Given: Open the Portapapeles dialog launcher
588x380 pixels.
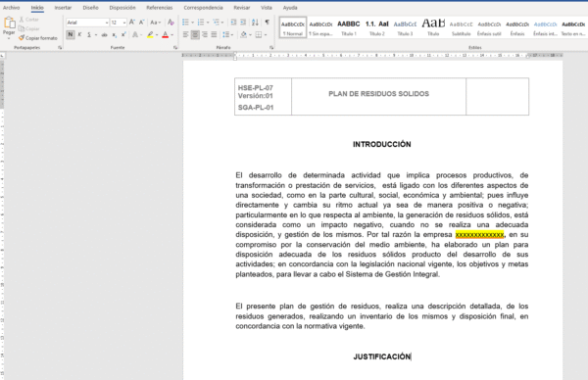Looking at the screenshot, I should (x=60, y=48).
